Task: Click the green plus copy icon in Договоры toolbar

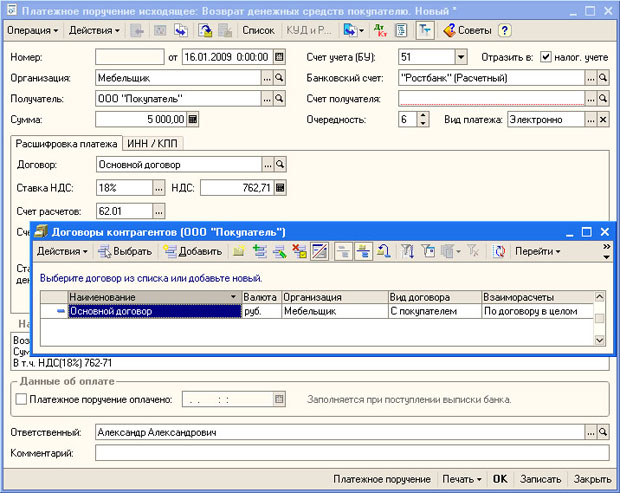Action: pos(259,251)
